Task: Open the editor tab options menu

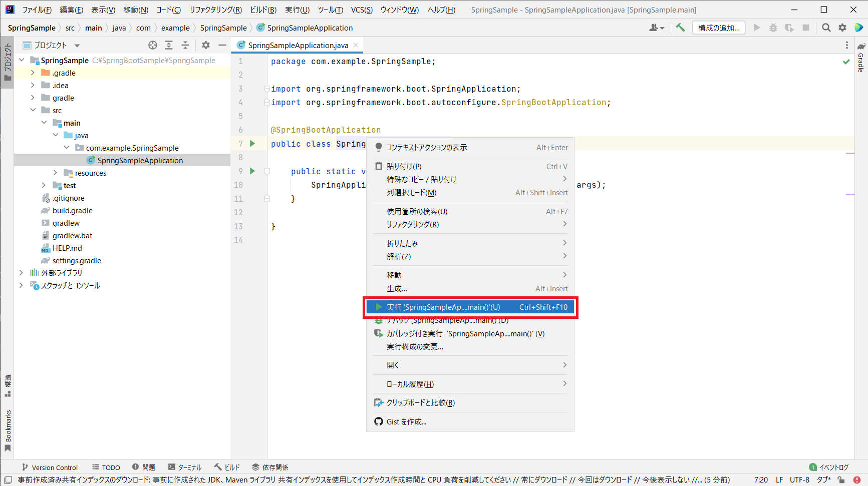Action: click(x=847, y=45)
